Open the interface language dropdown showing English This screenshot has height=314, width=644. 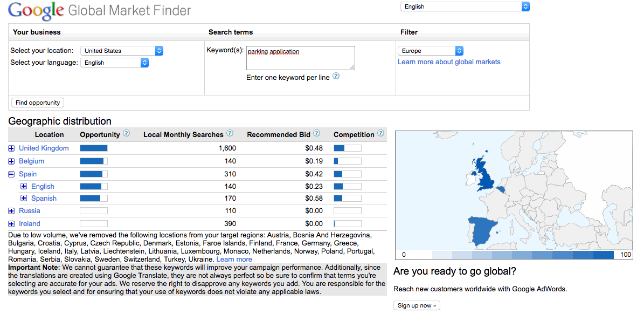[x=465, y=6]
